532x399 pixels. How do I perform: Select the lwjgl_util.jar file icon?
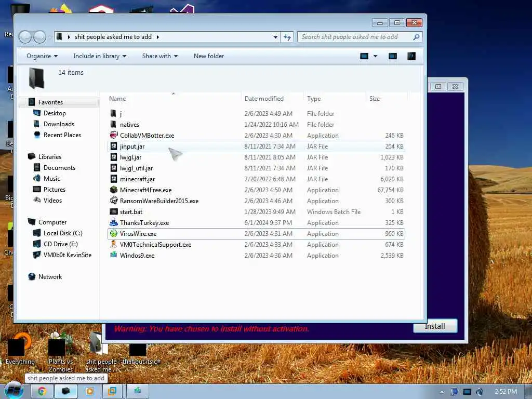114,168
